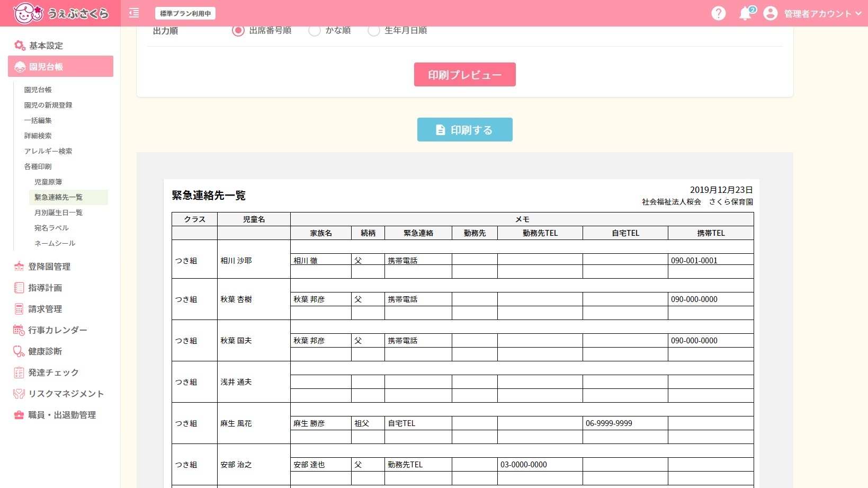Open 一括編集 submenu item

38,121
